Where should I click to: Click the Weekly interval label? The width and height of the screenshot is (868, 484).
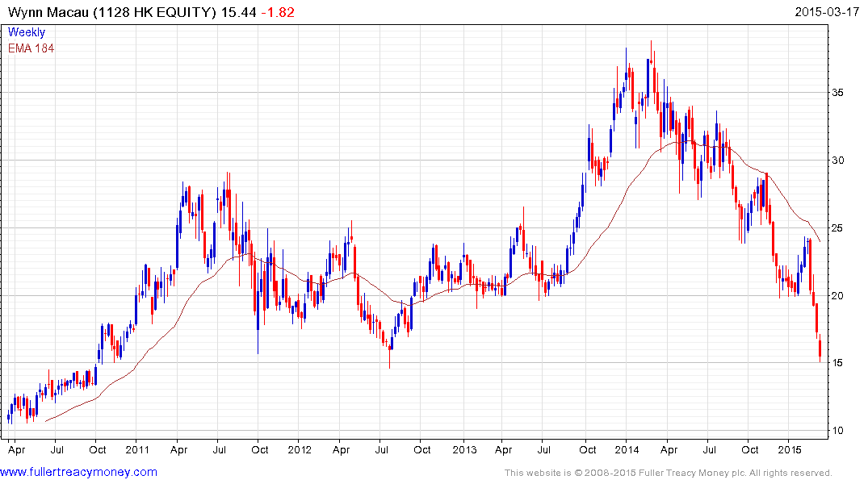pos(27,32)
